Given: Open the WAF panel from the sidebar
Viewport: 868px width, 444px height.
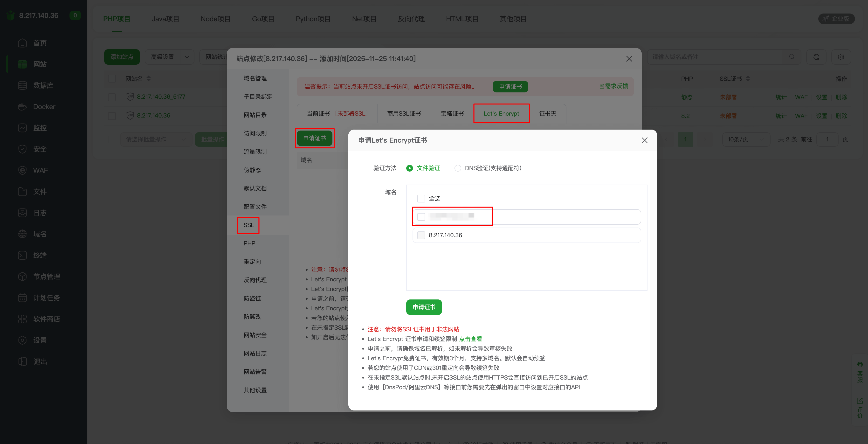Looking at the screenshot, I should pyautogui.click(x=41, y=170).
